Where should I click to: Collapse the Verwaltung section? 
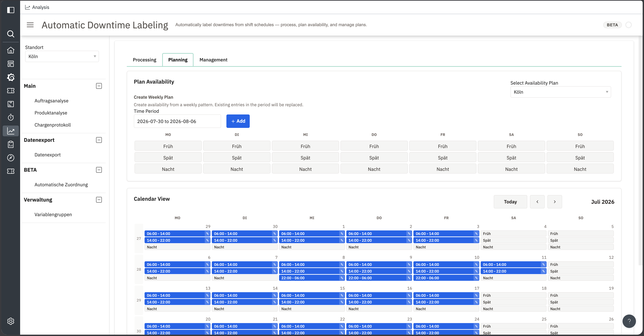pyautogui.click(x=99, y=200)
